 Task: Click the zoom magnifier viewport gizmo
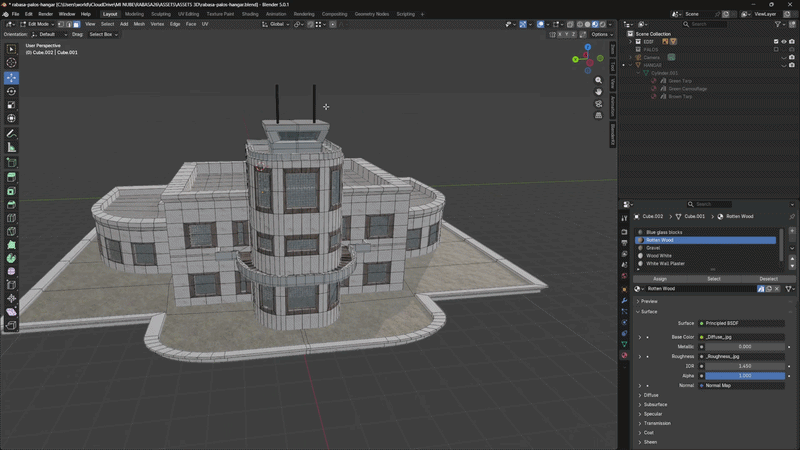(599, 79)
